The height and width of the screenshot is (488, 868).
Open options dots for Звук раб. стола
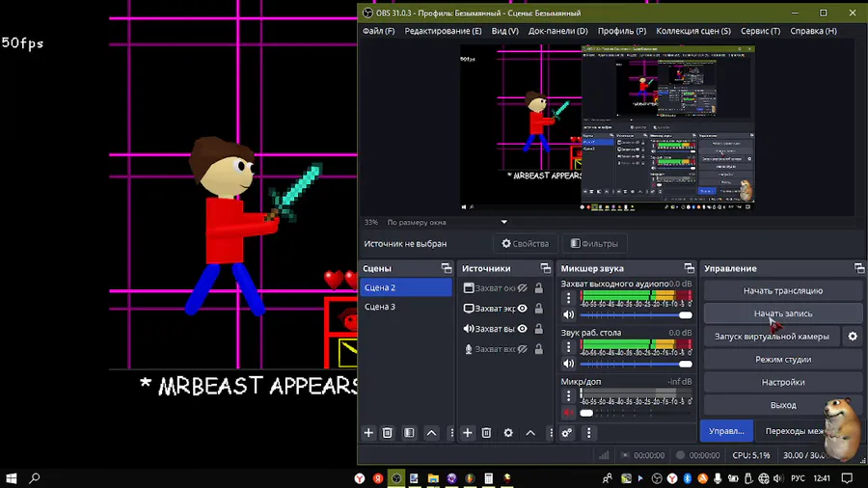pyautogui.click(x=568, y=347)
